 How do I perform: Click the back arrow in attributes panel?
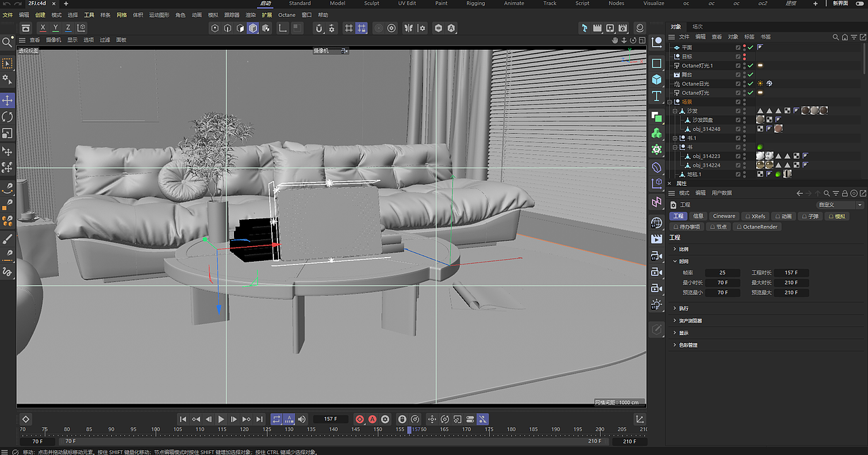pos(800,193)
